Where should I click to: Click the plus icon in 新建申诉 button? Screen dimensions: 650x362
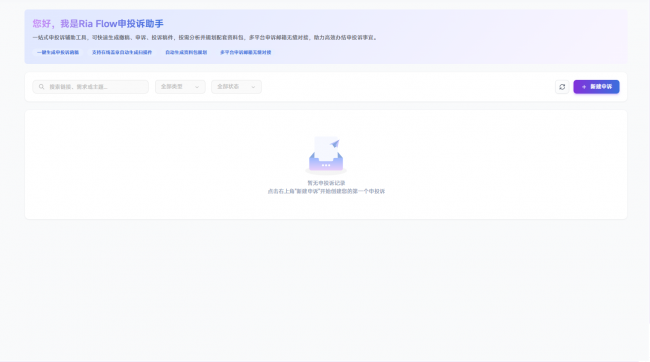[x=584, y=87]
